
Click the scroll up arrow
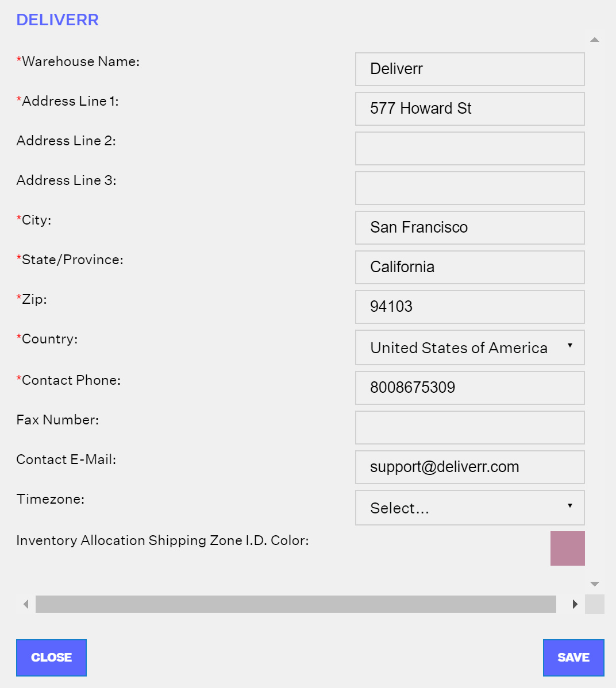pos(595,40)
